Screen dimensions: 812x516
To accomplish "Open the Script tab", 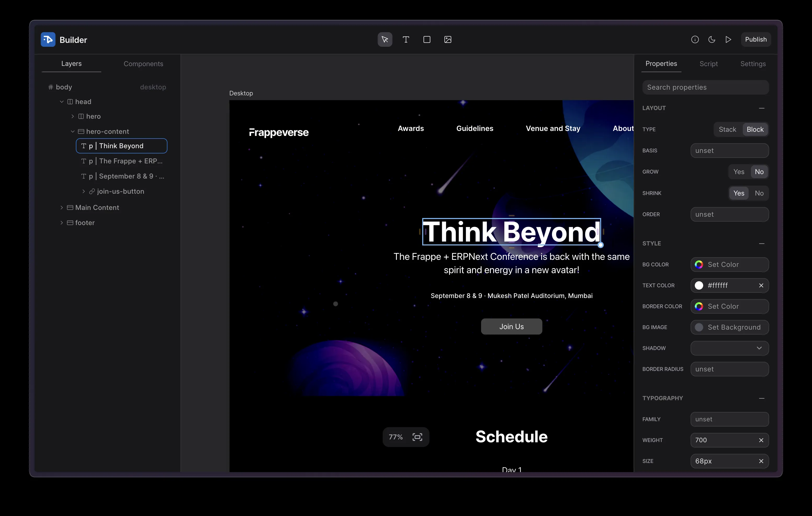I will click(708, 64).
